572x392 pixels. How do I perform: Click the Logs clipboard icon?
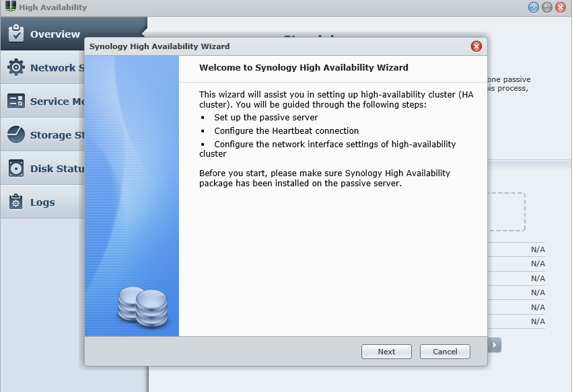pyautogui.click(x=16, y=202)
